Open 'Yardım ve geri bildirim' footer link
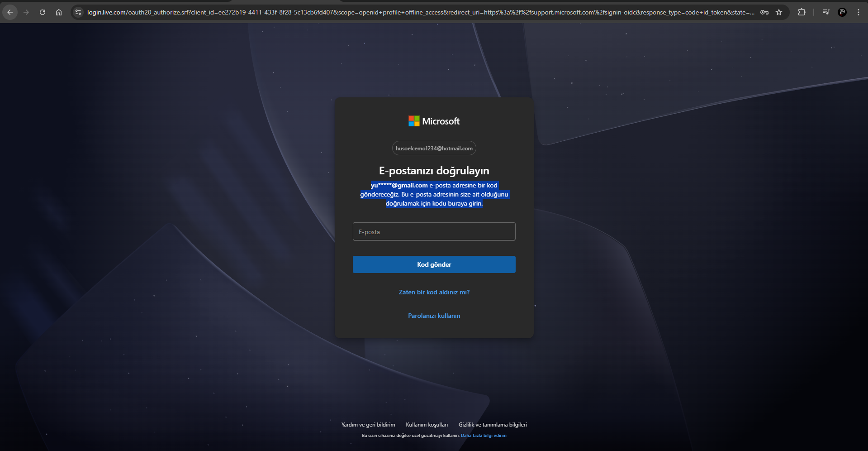868x451 pixels. 368,425
